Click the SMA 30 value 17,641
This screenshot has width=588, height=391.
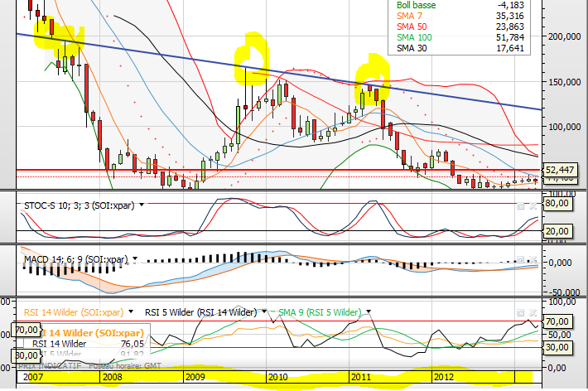pos(509,48)
